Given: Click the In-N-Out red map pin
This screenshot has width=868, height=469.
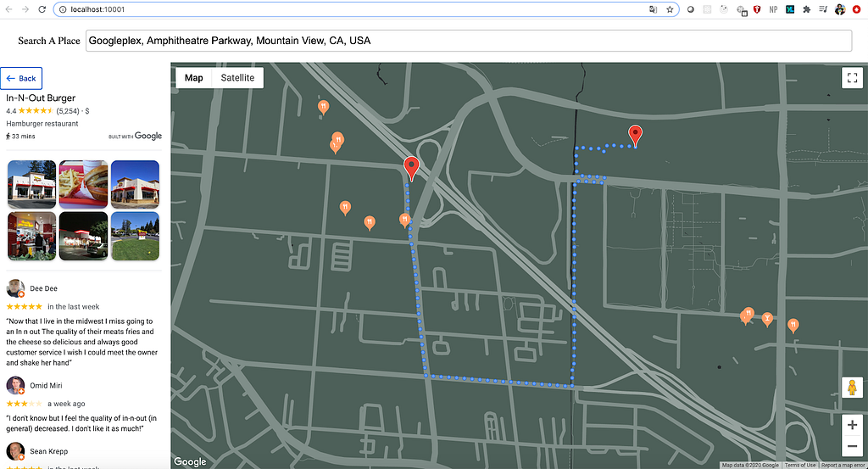Looking at the screenshot, I should 411,168.
